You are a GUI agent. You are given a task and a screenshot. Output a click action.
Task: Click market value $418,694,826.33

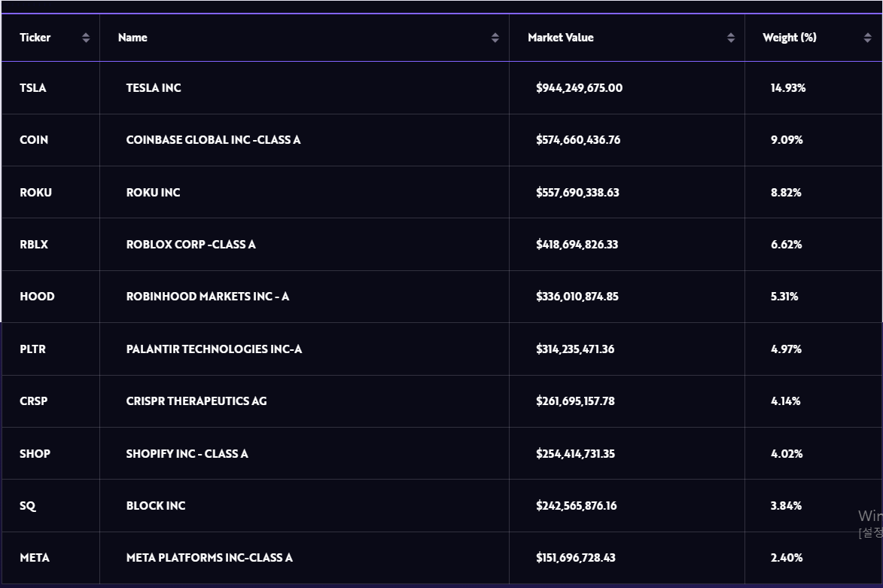pos(577,245)
